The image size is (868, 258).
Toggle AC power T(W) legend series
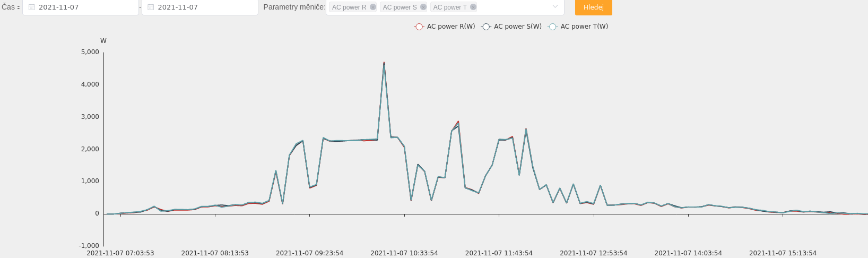tap(578, 27)
